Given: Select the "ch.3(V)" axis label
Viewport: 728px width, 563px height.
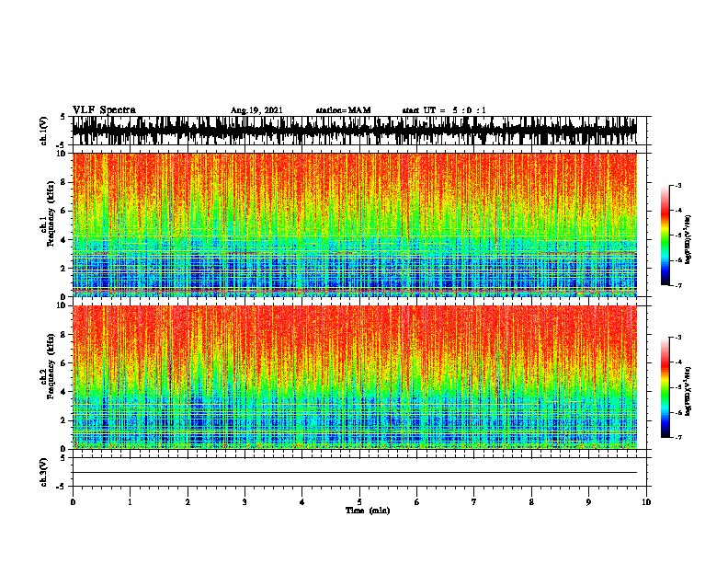Looking at the screenshot, I should 43,473.
